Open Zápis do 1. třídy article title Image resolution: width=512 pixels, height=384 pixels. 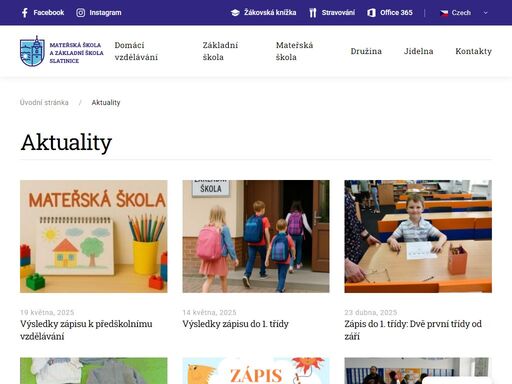point(413,330)
